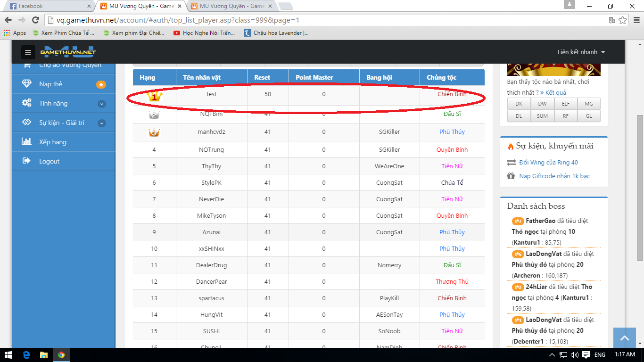
Task: Click the bar chart icon for Xếp hạng
Action: click(x=26, y=141)
